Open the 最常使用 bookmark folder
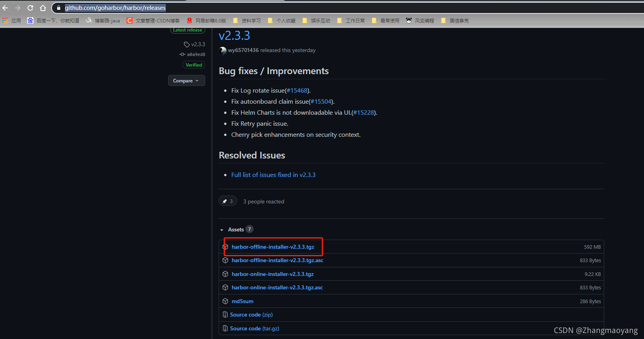 [386, 20]
